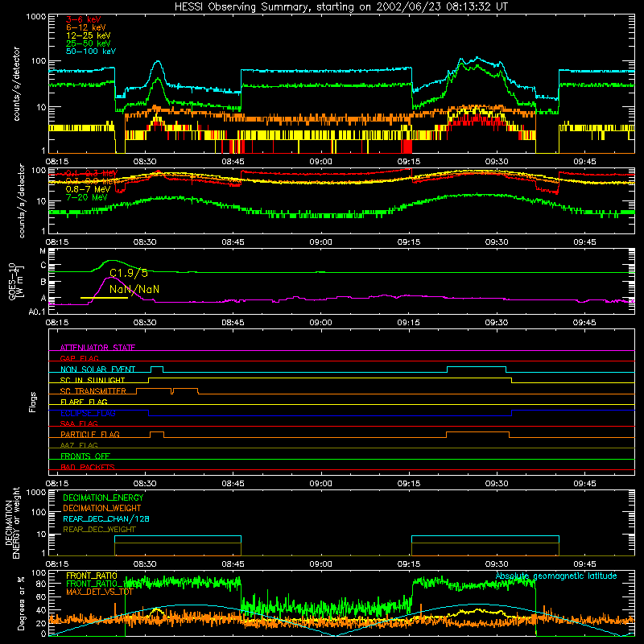The height and width of the screenshot is (644, 644).
Task: Click the yellow flare interval bar in GOES panel
Action: click(x=104, y=298)
